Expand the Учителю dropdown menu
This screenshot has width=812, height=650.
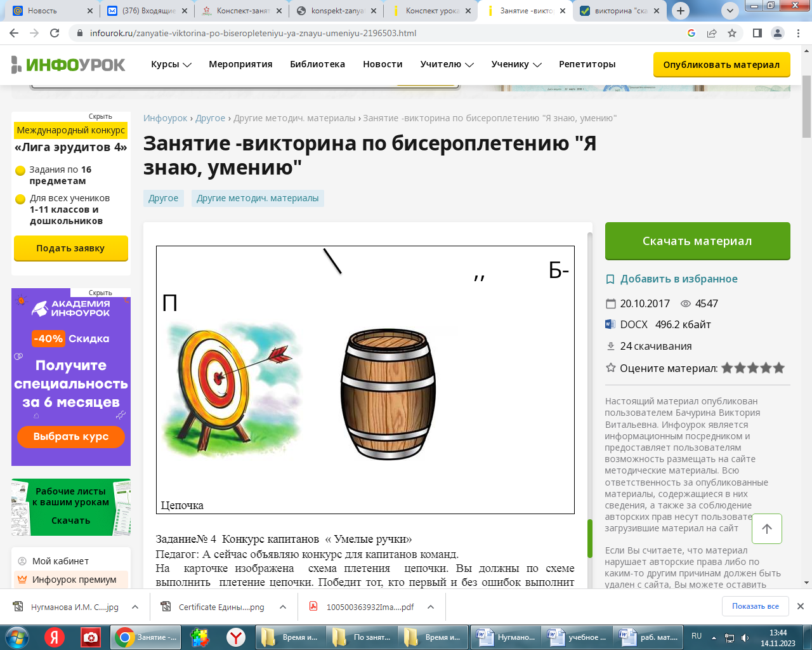coord(447,64)
